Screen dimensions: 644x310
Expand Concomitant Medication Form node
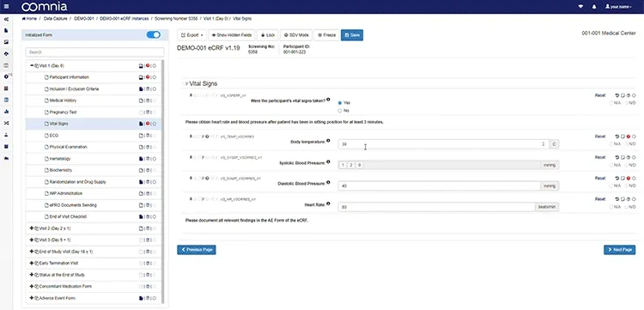click(32, 286)
